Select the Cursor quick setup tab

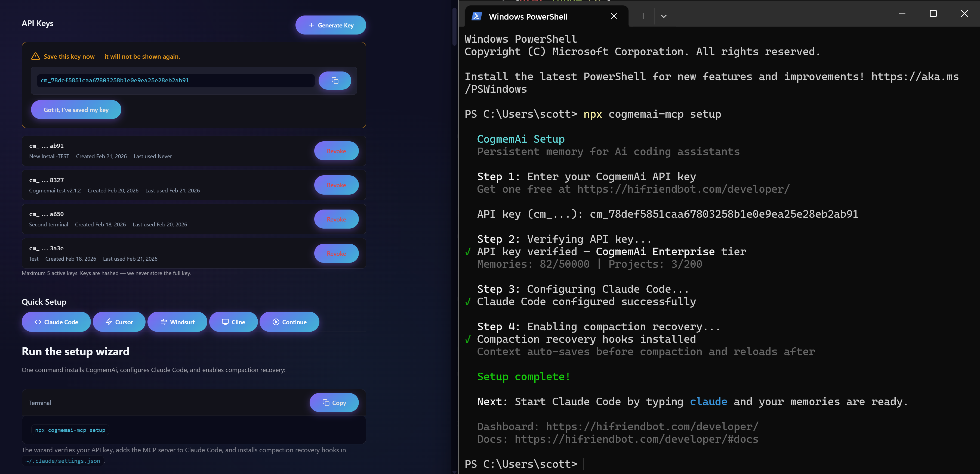tap(119, 322)
